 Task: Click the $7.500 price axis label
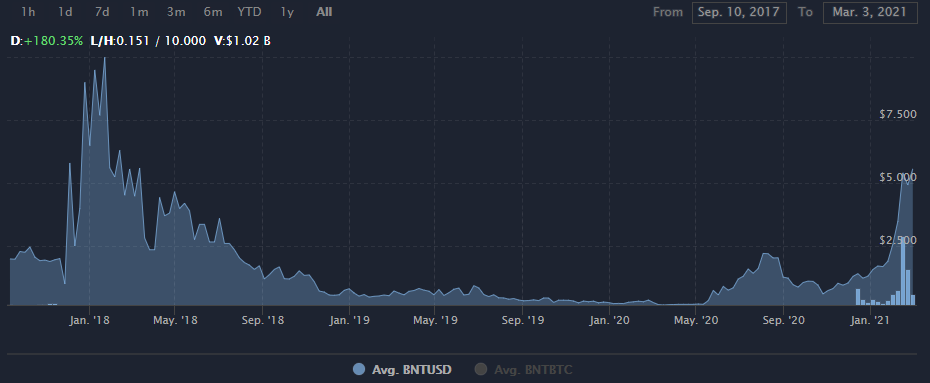coord(898,114)
